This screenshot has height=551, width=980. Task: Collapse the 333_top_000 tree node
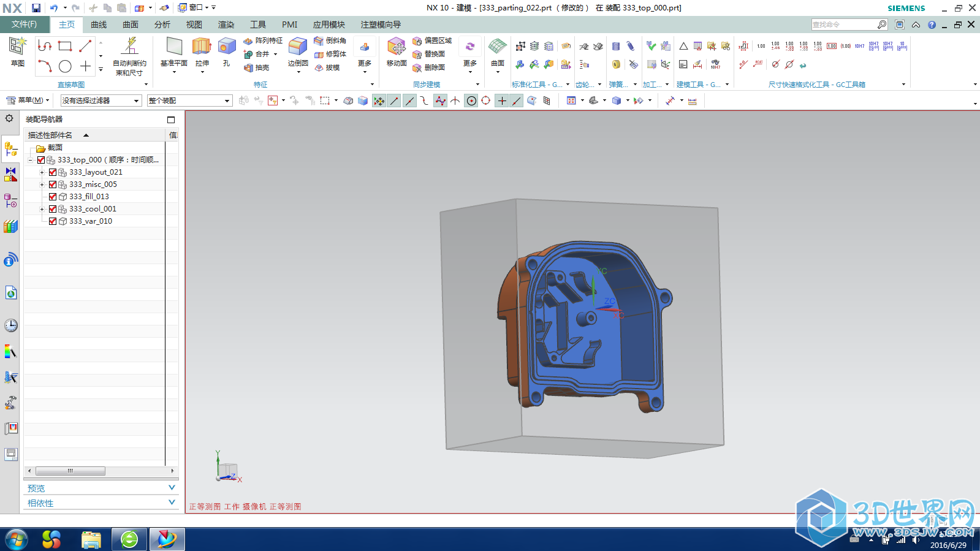pos(30,160)
